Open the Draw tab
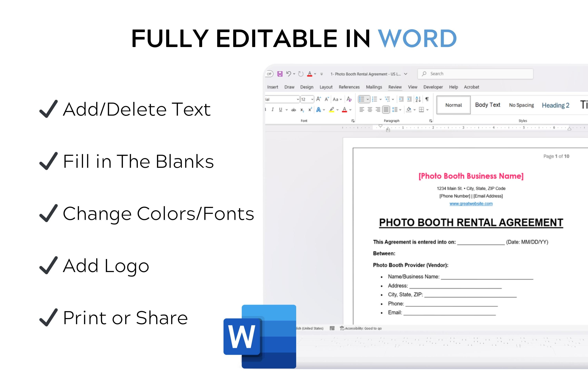 tap(289, 87)
